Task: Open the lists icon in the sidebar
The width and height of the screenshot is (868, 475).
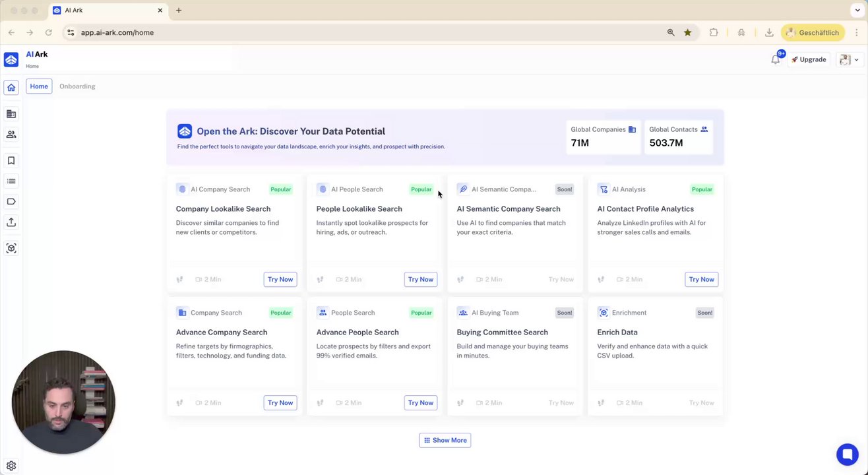Action: [11, 181]
